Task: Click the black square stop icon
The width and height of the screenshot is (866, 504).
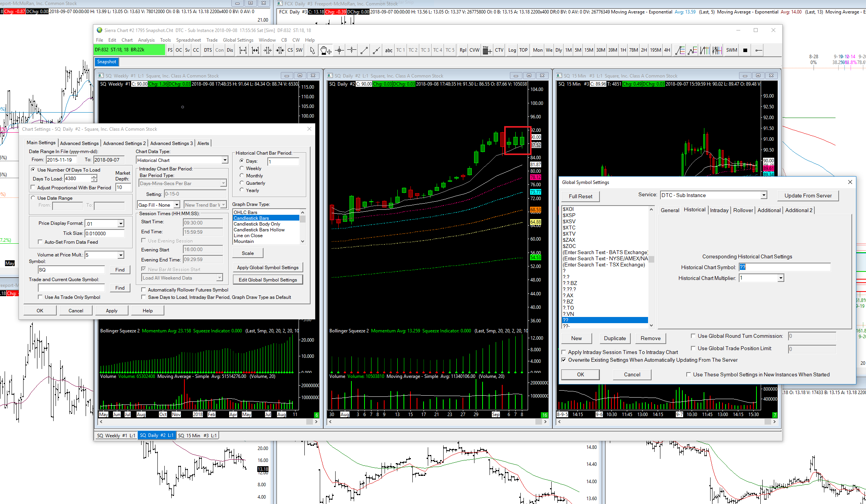Action: [745, 50]
